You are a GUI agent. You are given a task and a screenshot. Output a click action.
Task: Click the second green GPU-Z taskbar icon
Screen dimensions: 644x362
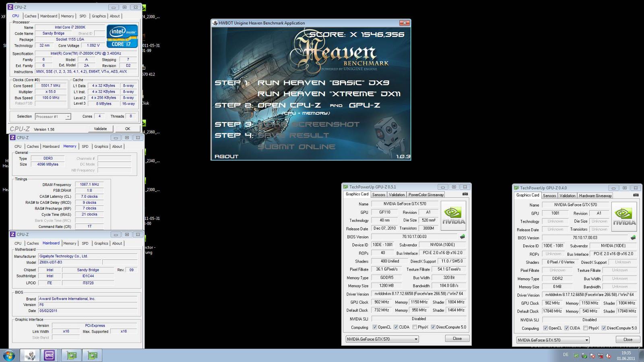click(x=93, y=356)
